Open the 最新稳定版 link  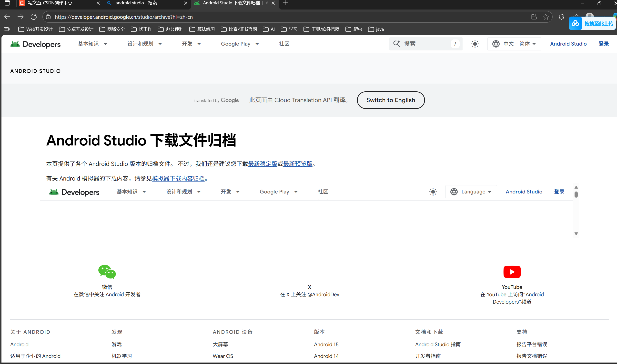(x=263, y=164)
